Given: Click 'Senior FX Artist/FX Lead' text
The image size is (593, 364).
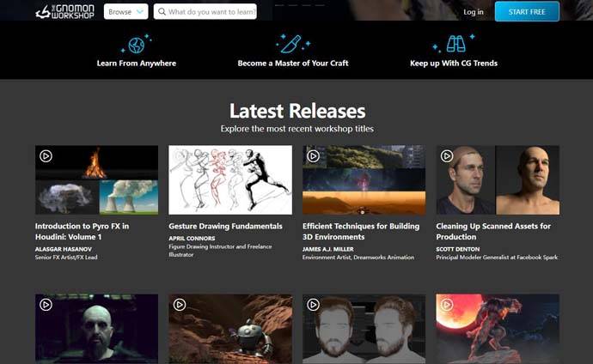Looking at the screenshot, I should pos(66,258).
